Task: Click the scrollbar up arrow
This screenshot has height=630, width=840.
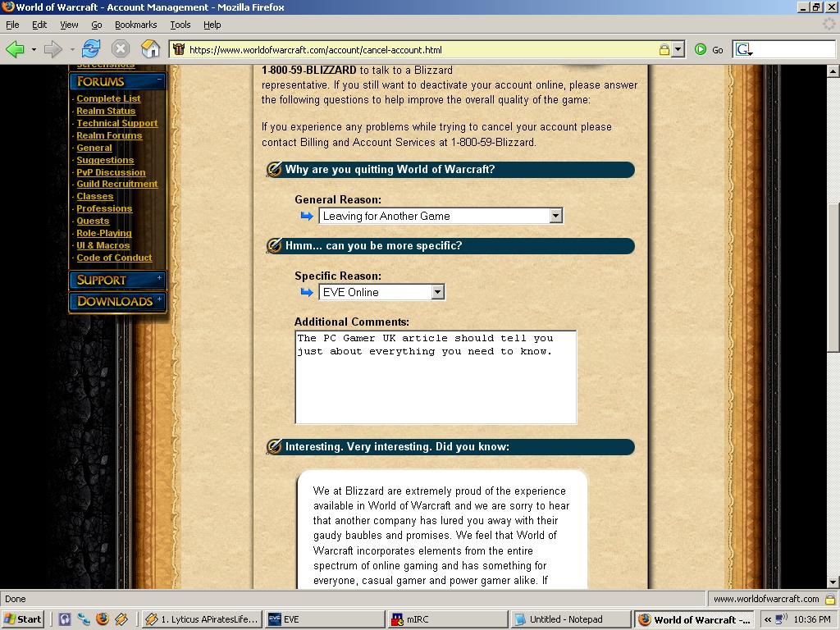Action: coord(833,71)
